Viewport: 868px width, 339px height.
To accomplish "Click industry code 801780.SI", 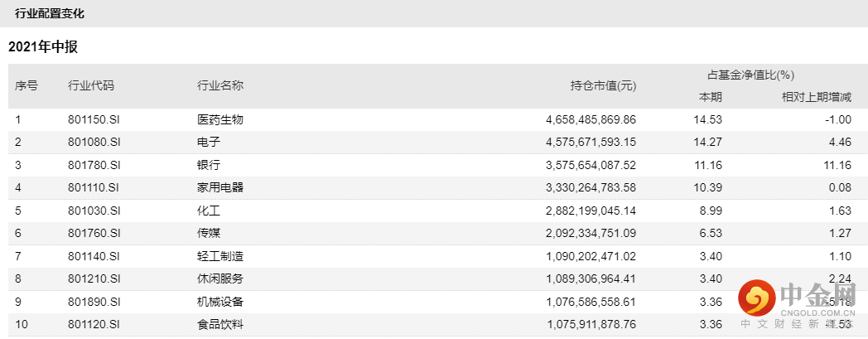I will 94,165.
